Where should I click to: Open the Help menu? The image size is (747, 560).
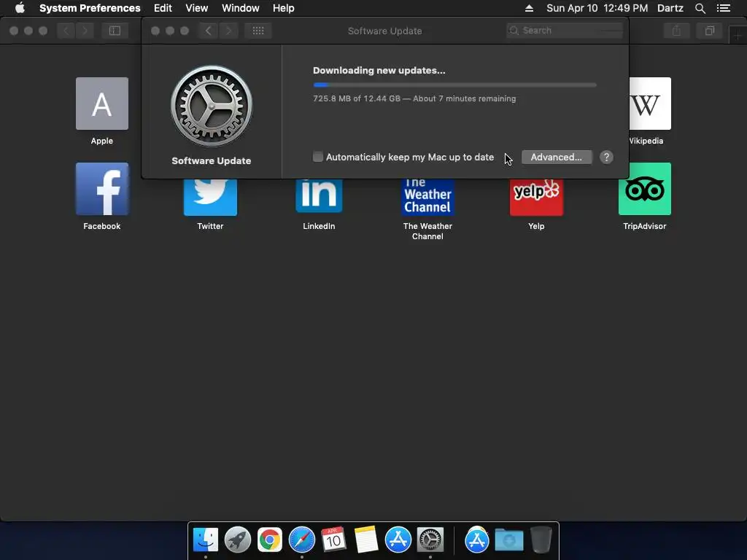(284, 8)
